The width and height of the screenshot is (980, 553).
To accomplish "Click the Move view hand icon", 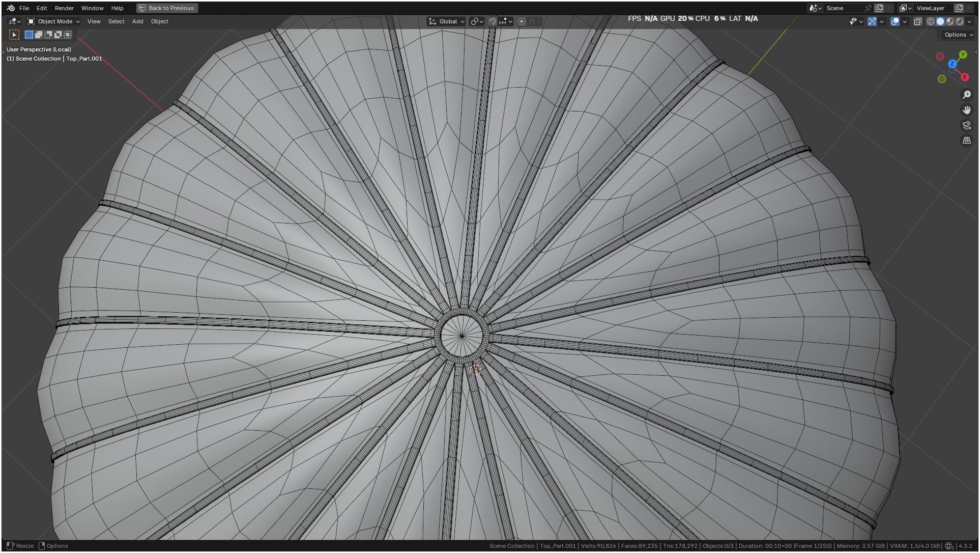I will (967, 110).
